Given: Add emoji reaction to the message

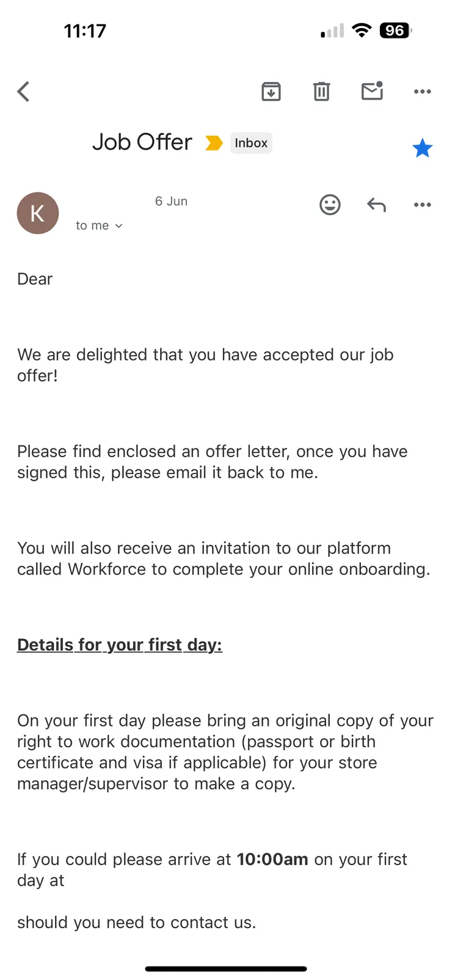Looking at the screenshot, I should click(330, 205).
